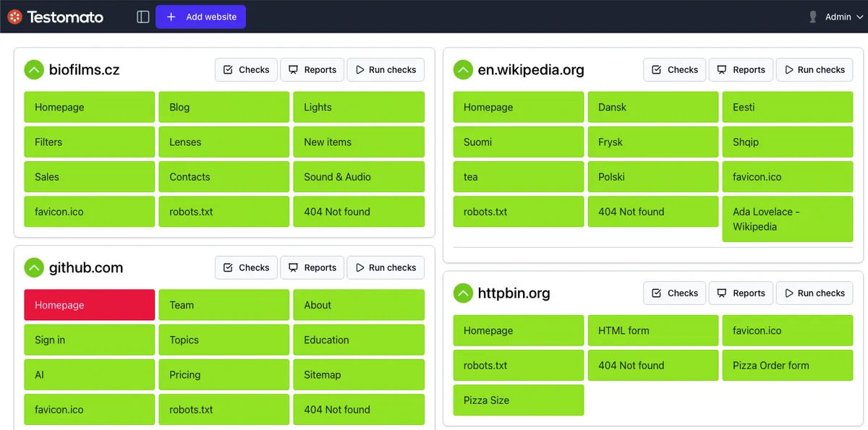Open the Sign in check tile
The height and width of the screenshot is (430, 868).
click(x=90, y=340)
